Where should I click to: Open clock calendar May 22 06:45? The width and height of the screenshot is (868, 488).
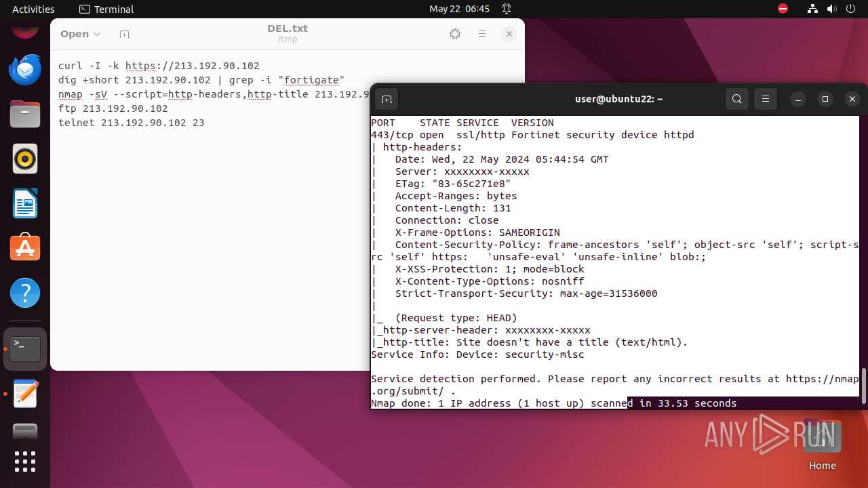tap(459, 9)
